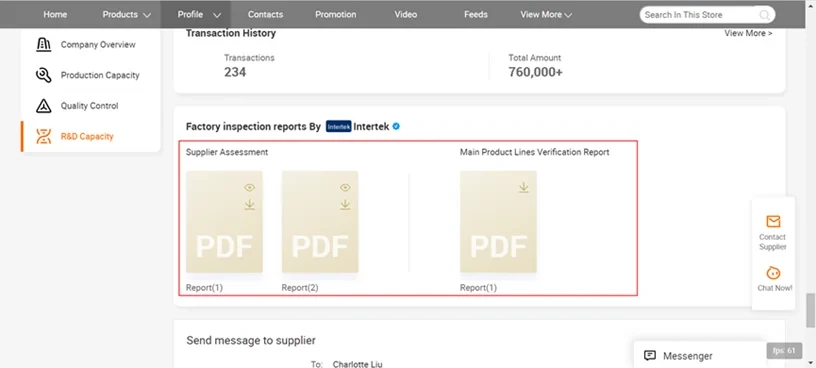The height and width of the screenshot is (368, 816).
Task: Click the Send message to supplier heading
Action: [251, 341]
